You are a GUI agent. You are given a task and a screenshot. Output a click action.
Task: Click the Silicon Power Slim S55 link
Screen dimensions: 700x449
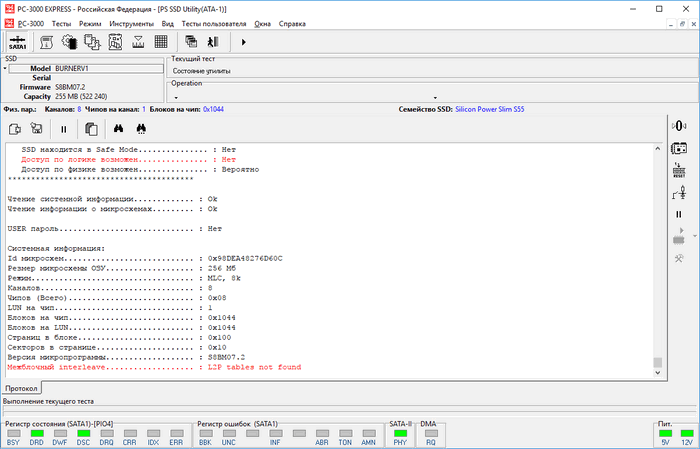pyautogui.click(x=492, y=108)
